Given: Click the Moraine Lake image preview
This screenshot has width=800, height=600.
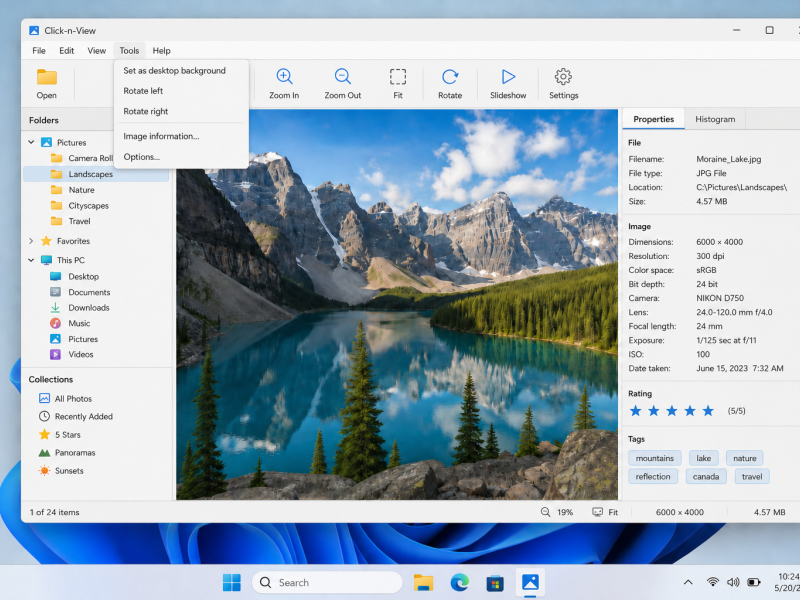Looking at the screenshot, I should 397,305.
